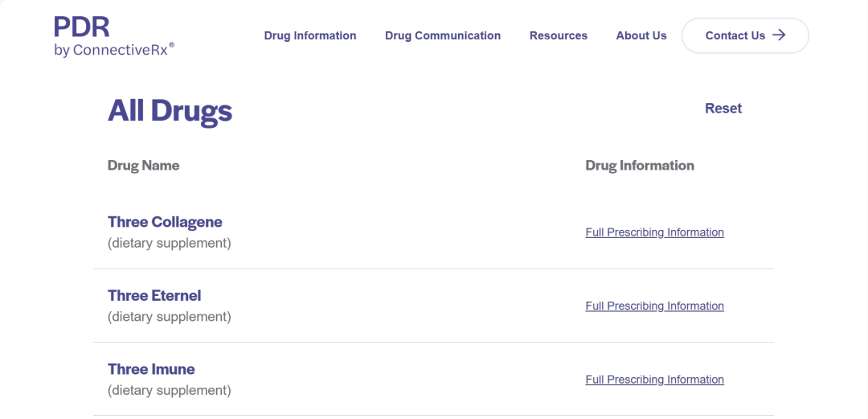Viewport: 868px width, 419px height.
Task: Open the Drug Communication menu
Action: click(x=443, y=35)
